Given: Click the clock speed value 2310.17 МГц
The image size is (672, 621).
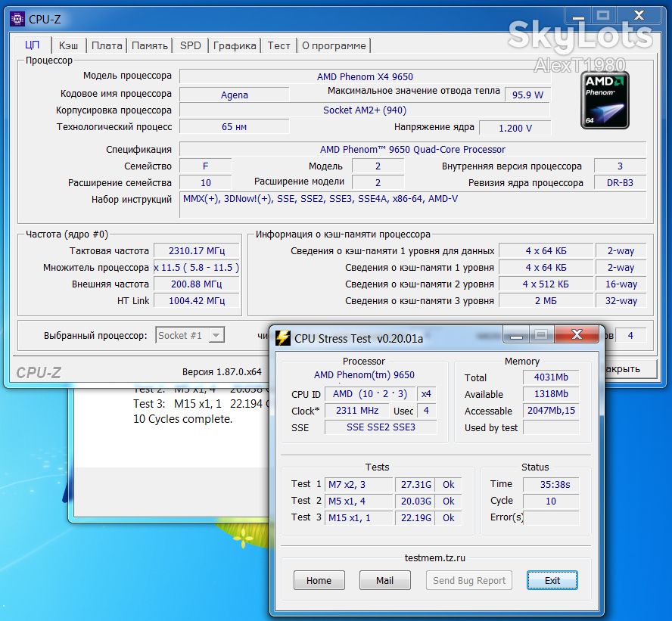Looking at the screenshot, I should point(197,250).
